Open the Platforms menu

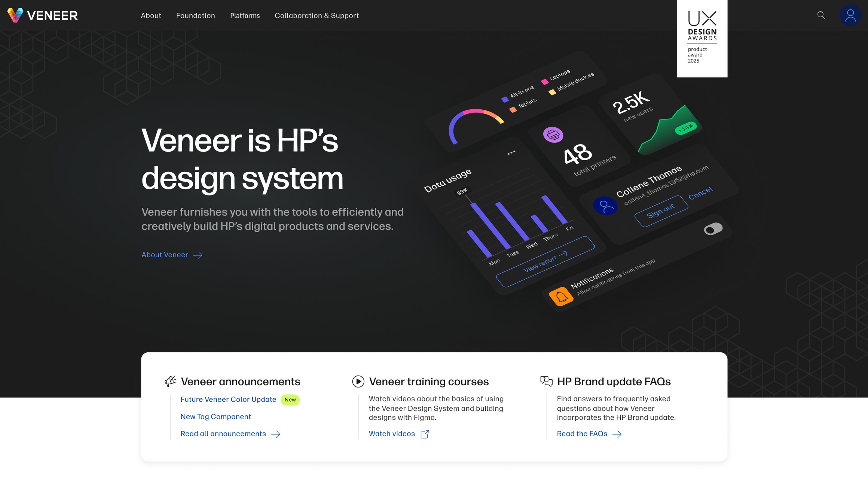tap(245, 16)
